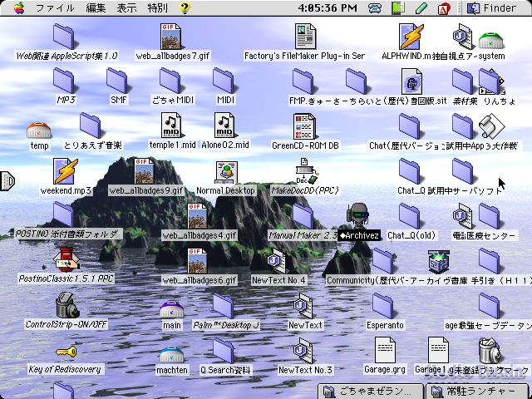Select the PostinoClassic 1.5.1 PPC mailbox icon
This screenshot has height=399, width=532.
point(66,259)
